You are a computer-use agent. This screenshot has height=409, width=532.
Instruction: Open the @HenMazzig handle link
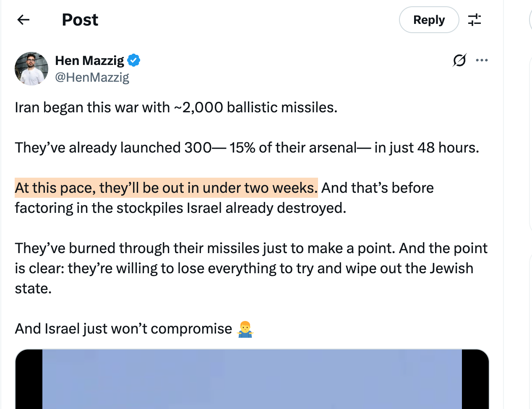[x=92, y=77]
